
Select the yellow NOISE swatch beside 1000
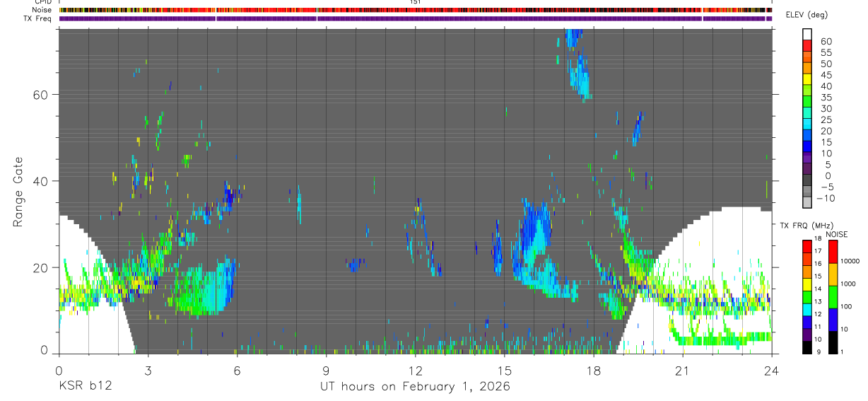(833, 274)
